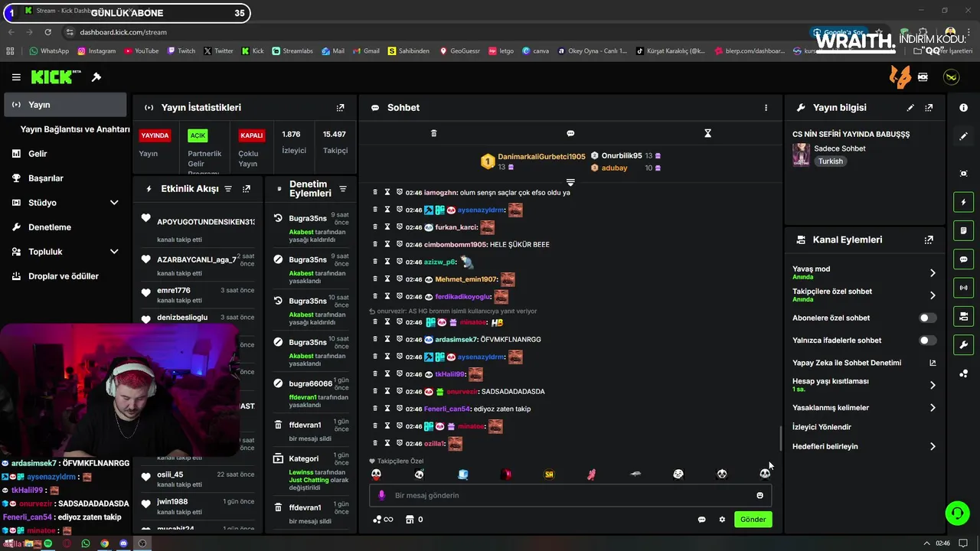Open Hedefleri belirleyin chevron
The image size is (980, 551).
(933, 447)
